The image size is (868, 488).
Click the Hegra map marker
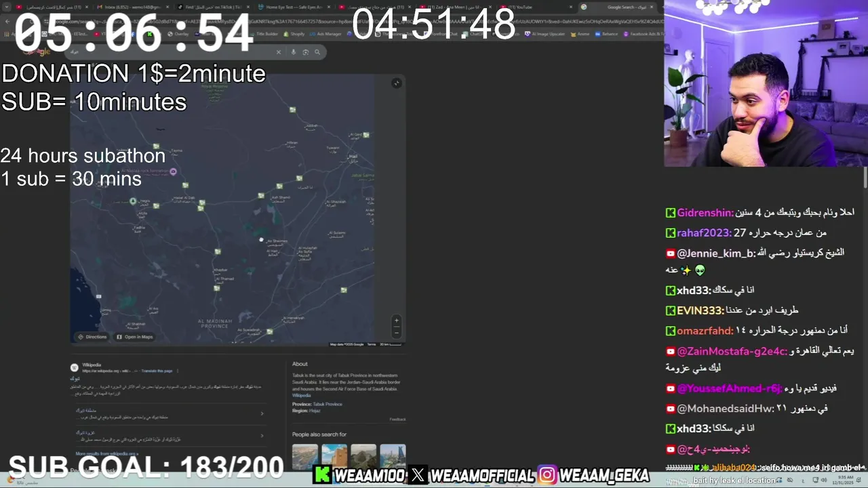pyautogui.click(x=134, y=201)
